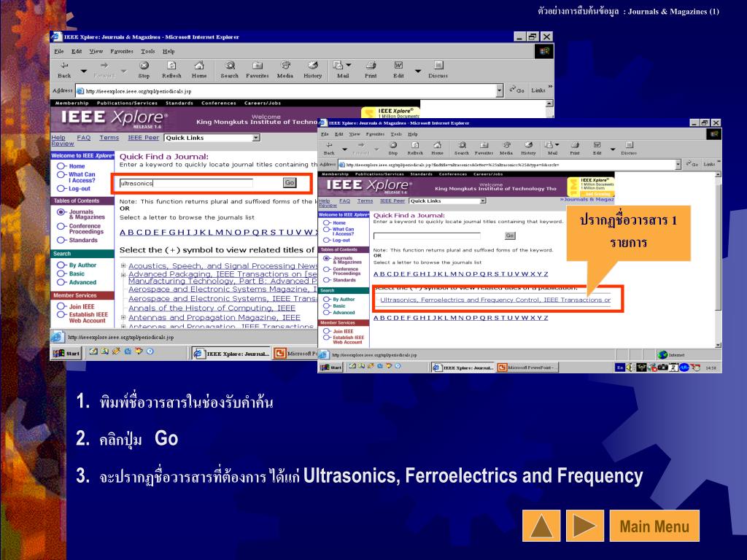The width and height of the screenshot is (747, 560).
Task: Open Tools menu in left browser window
Action: click(147, 52)
